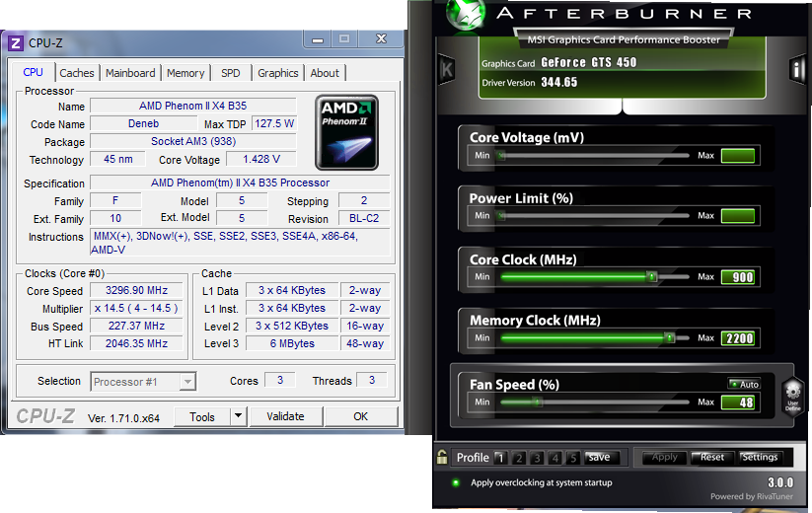Open the About tab
Viewport: 812px width, 513px height.
(325, 73)
